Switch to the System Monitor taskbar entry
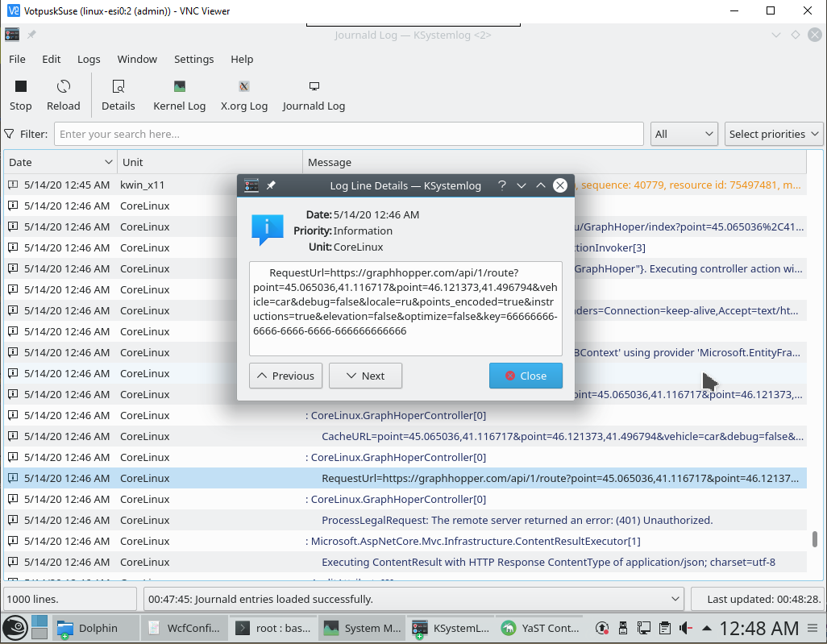This screenshot has width=827, height=644. pyautogui.click(x=362, y=628)
